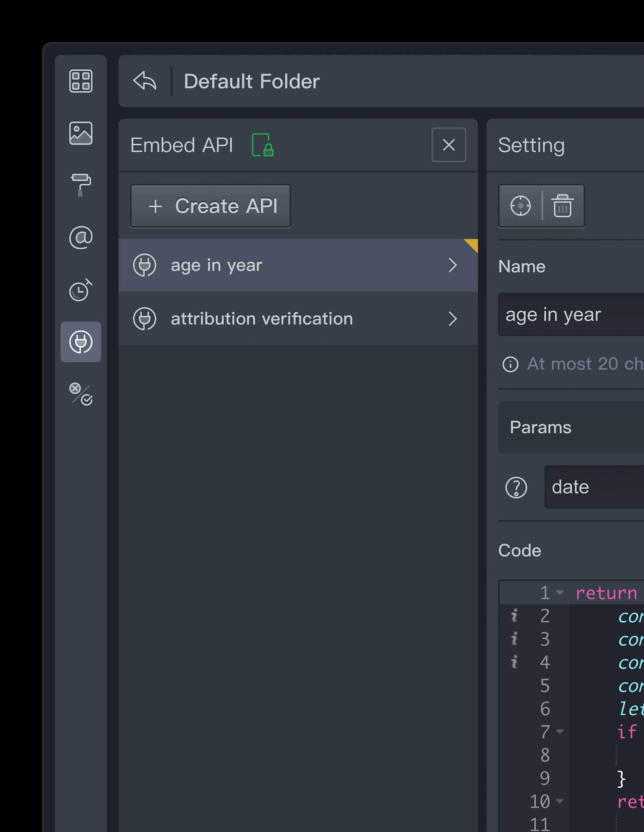Click the question mark help icon beside date

click(516, 487)
